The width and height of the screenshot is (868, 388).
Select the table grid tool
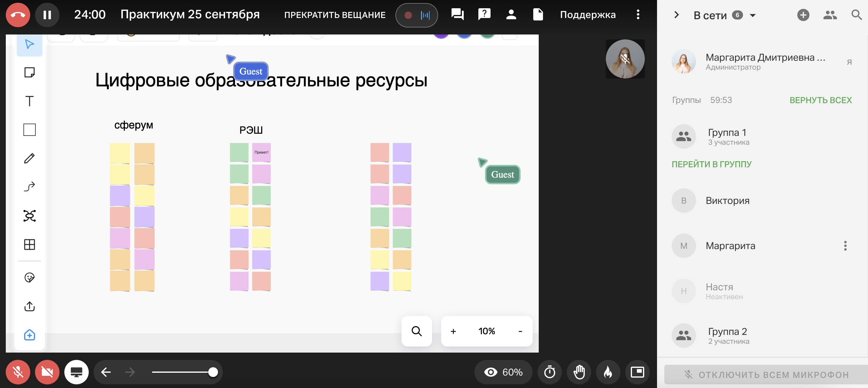click(29, 244)
